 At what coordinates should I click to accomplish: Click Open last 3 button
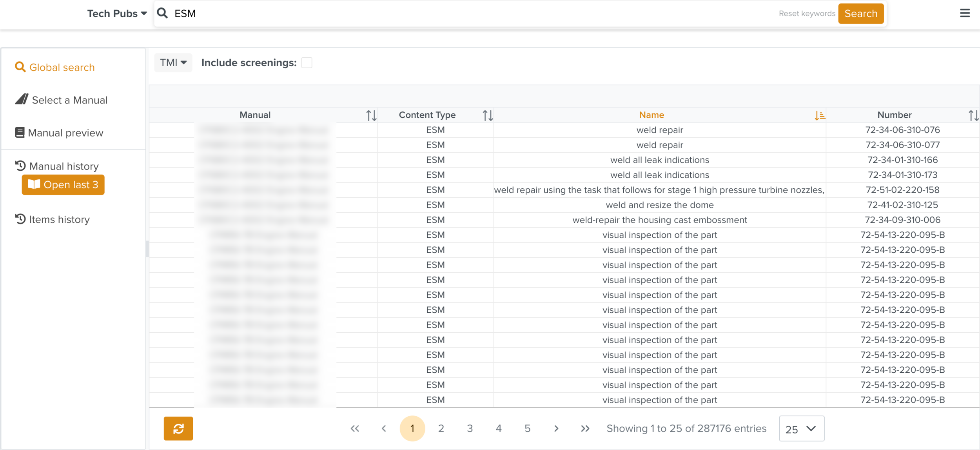click(63, 185)
